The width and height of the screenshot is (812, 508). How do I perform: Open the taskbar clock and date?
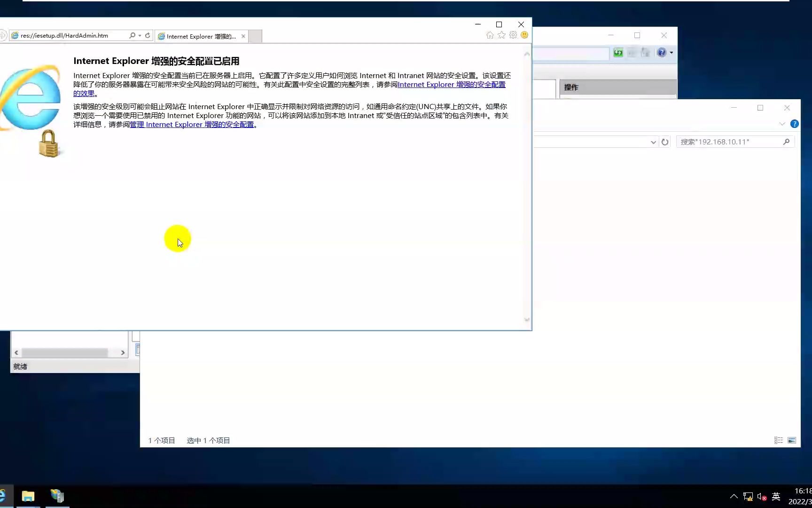coord(800,496)
